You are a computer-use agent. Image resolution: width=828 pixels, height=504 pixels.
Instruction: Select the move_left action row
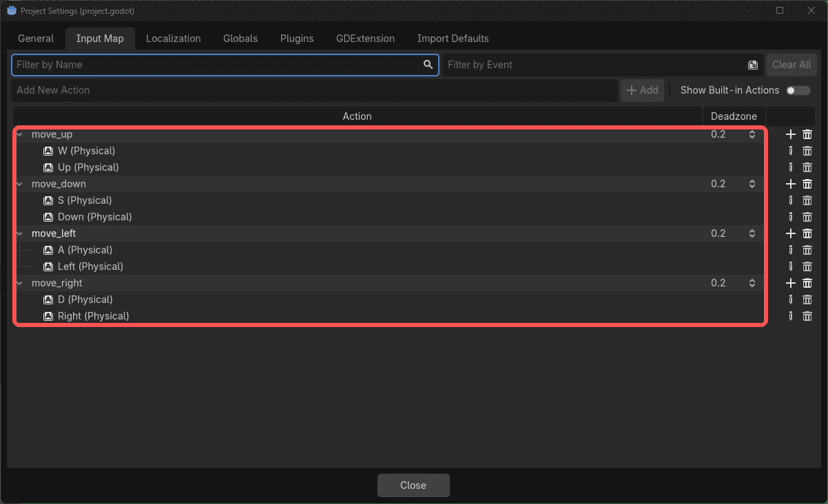(389, 233)
